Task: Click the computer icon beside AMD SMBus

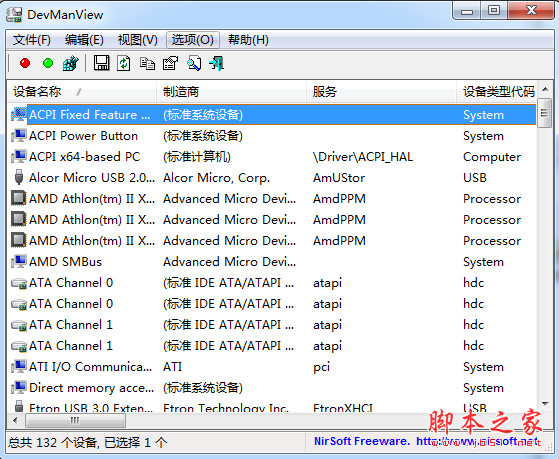Action: (19, 261)
